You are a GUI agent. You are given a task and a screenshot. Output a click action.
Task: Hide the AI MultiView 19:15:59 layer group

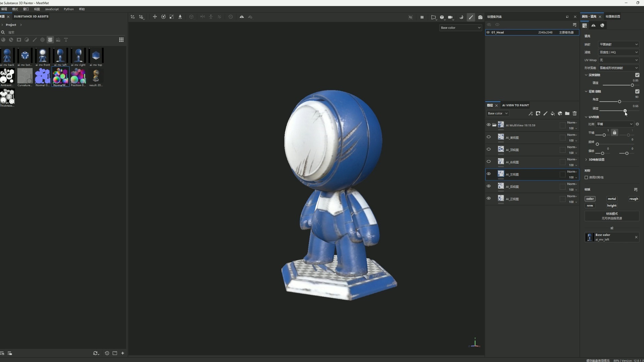tap(489, 125)
